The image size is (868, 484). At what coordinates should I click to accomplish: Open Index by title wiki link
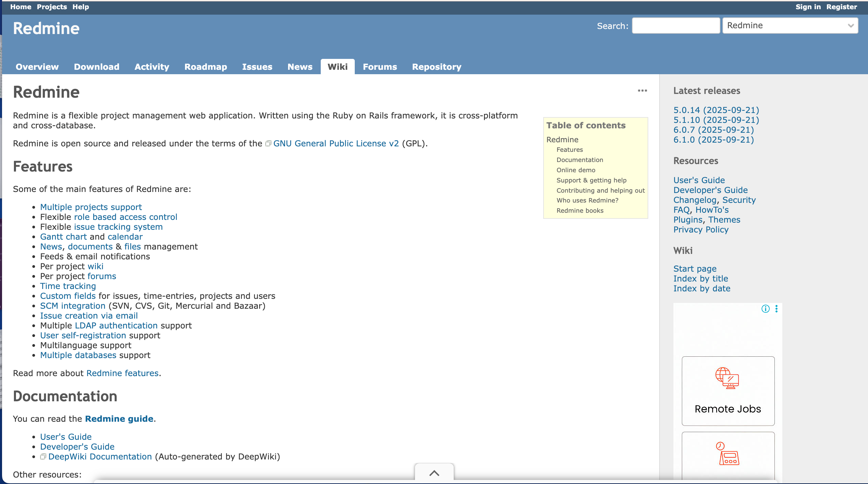click(700, 278)
